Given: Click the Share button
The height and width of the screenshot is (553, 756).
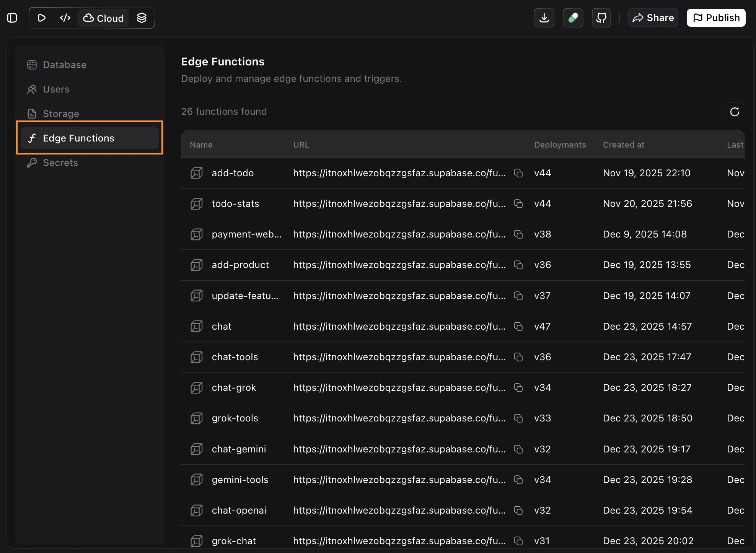Looking at the screenshot, I should [653, 18].
